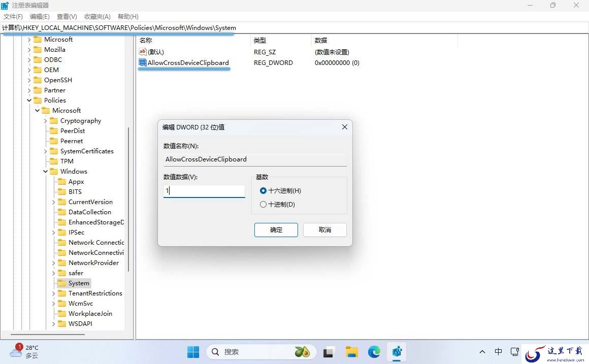Select 十进制(D) decimal radio button
589x364 pixels.
click(x=263, y=205)
